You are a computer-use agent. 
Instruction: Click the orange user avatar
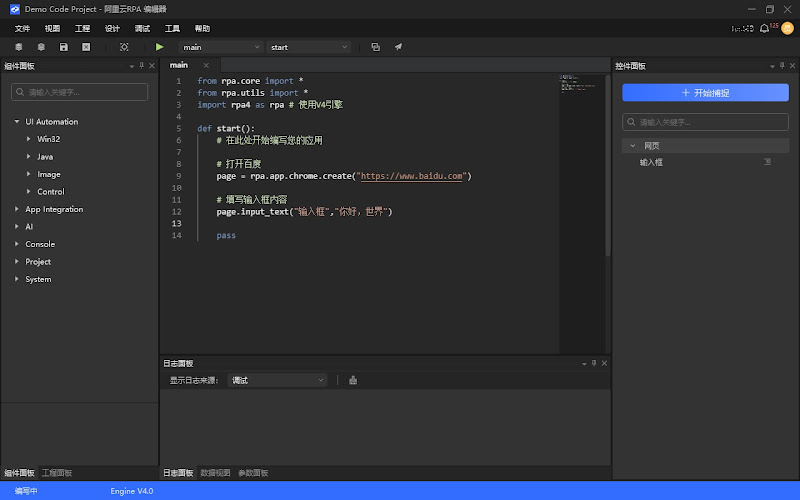(x=787, y=28)
